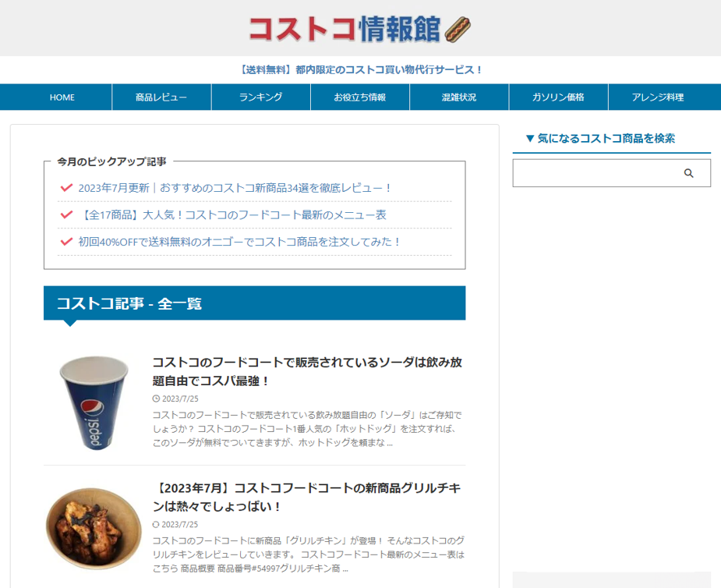
Task: Navigate to ガソリン価格 menu
Action: (558, 97)
